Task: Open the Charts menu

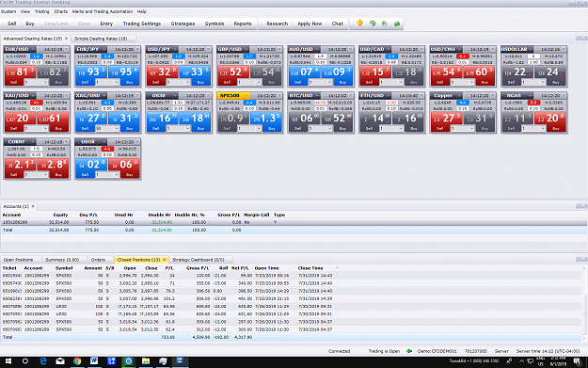Action: click(61, 11)
